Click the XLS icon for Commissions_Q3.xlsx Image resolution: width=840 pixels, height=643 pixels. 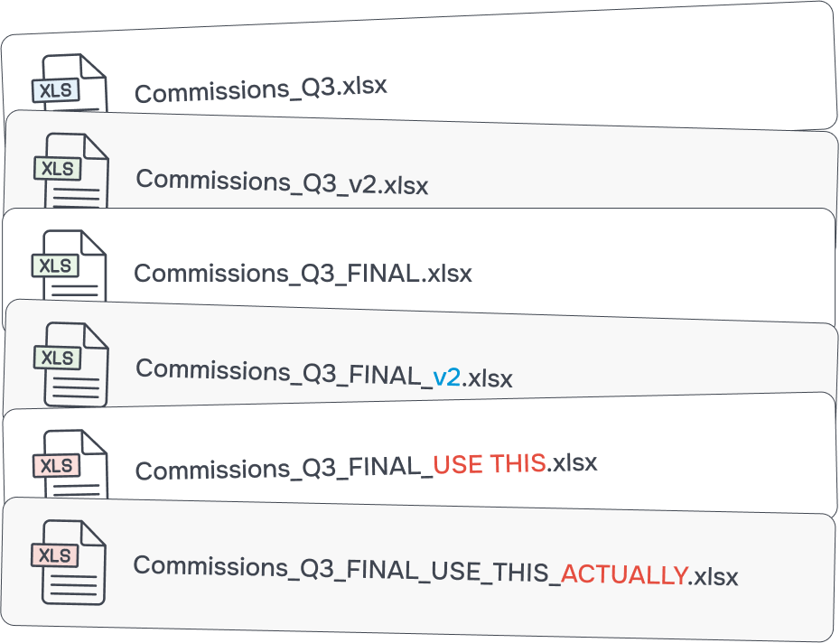click(70, 84)
